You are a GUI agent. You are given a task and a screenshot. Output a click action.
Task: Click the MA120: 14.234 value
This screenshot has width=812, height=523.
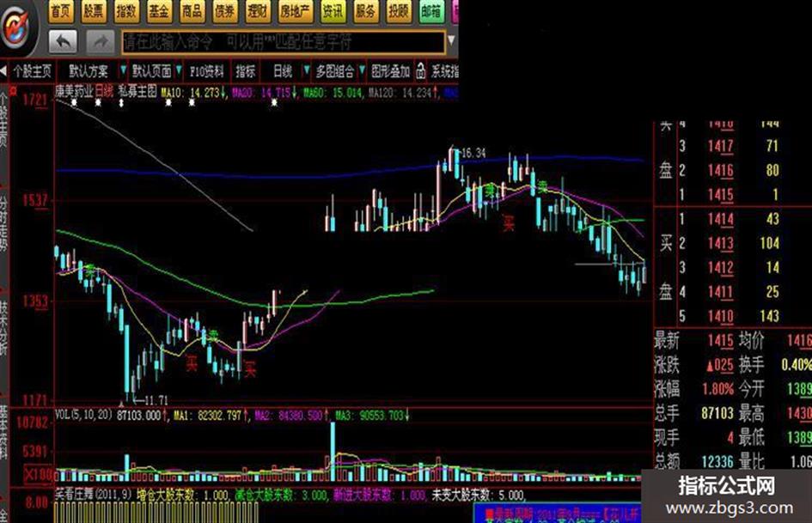point(403,93)
